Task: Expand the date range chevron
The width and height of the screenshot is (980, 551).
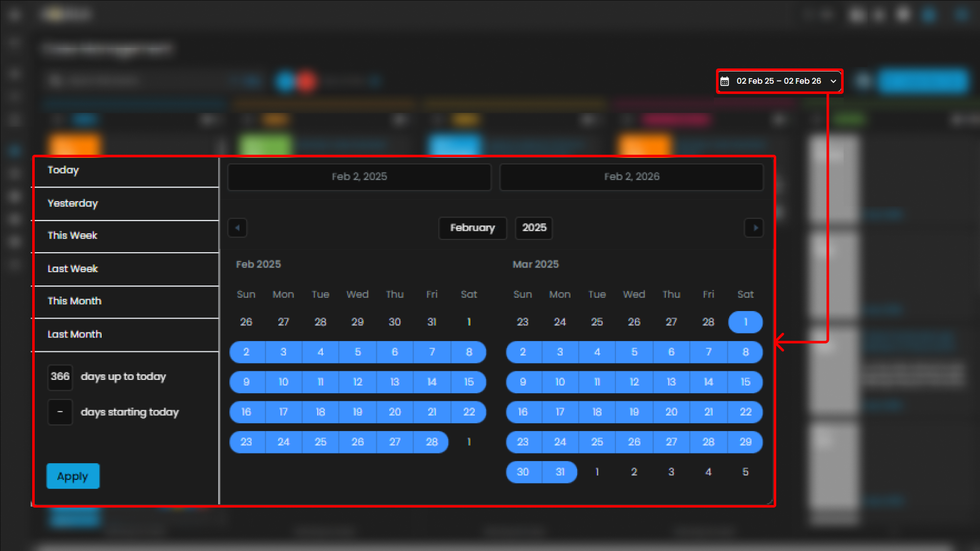Action: [x=833, y=81]
